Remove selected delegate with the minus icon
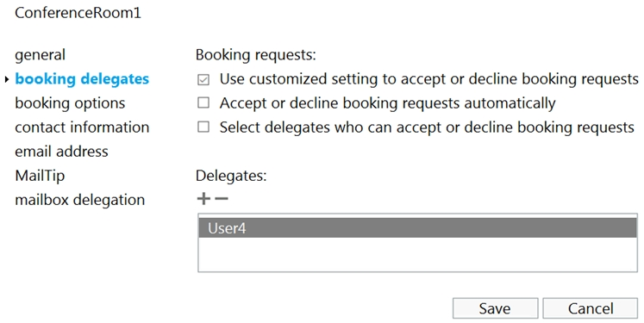This screenshot has width=644, height=323. 222,199
